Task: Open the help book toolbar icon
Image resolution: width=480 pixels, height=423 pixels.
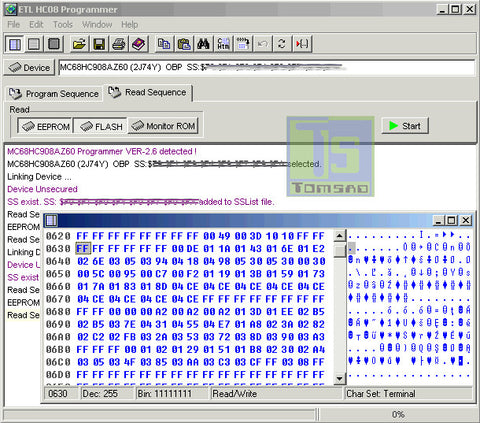Action: 139,44
